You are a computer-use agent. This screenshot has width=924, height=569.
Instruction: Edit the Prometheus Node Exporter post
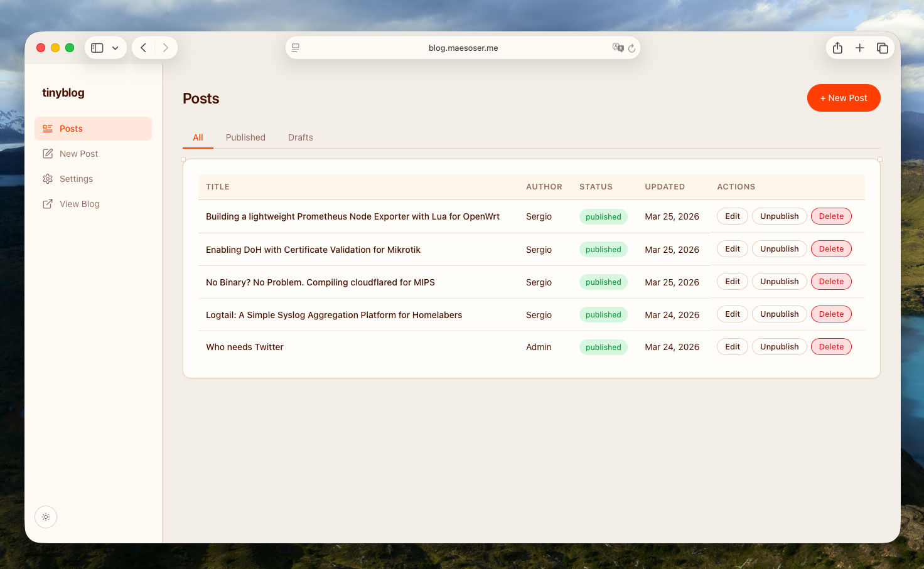click(x=733, y=216)
